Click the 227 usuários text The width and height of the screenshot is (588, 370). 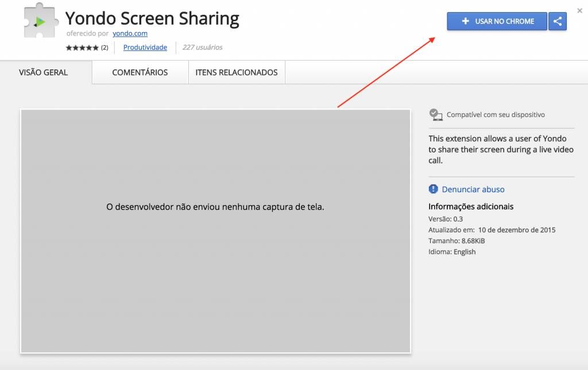pos(203,47)
